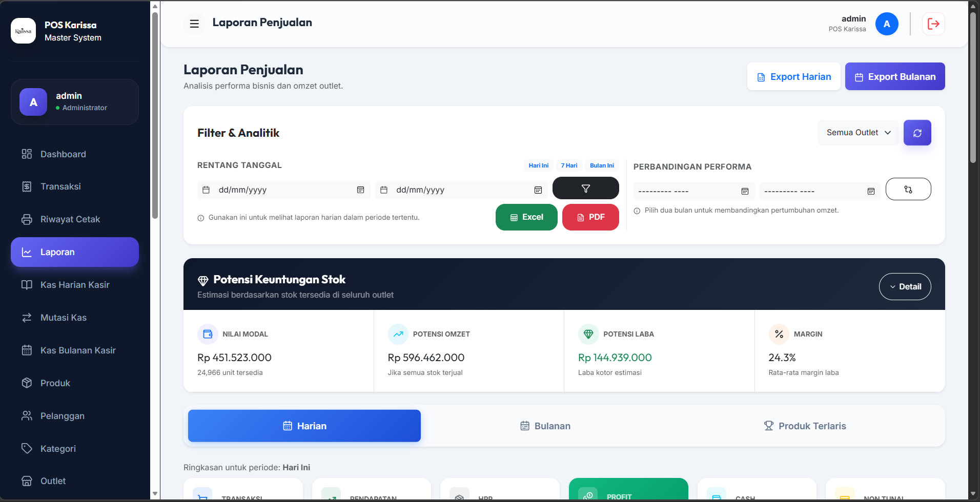
Task: Click the first comparison month field
Action: (x=694, y=191)
